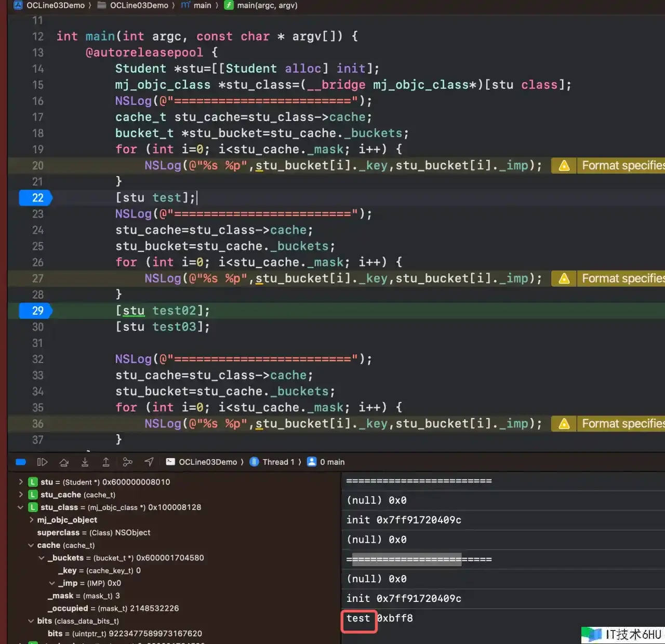Toggle the breakpoints activation button in debug bar
The width and height of the screenshot is (665, 644).
click(21, 462)
